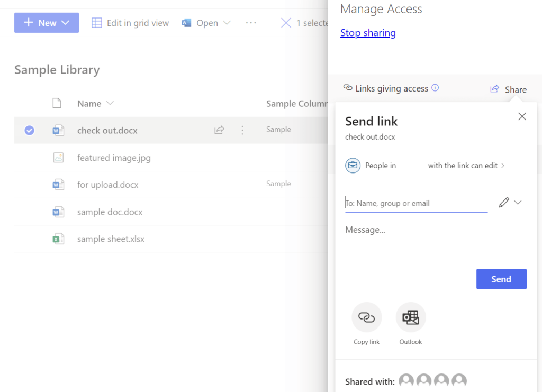The width and height of the screenshot is (542, 392).
Task: Click the for upload.docx Word icon
Action: tap(58, 185)
